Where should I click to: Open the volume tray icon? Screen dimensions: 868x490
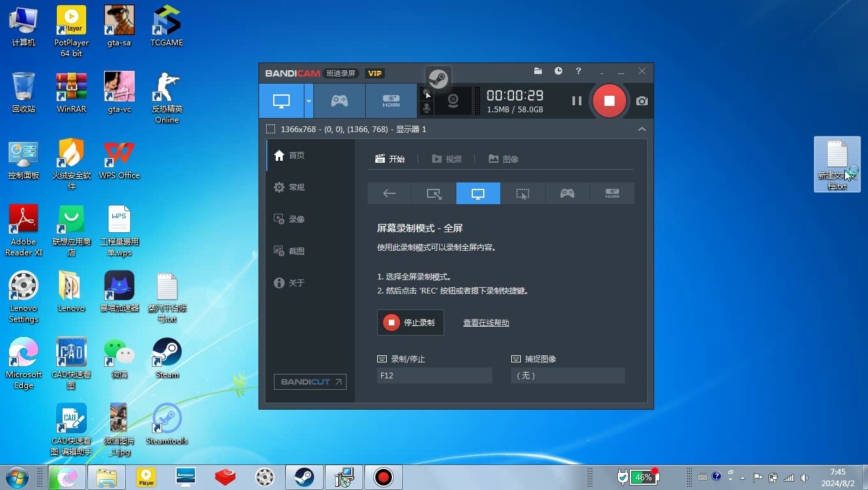tap(804, 477)
